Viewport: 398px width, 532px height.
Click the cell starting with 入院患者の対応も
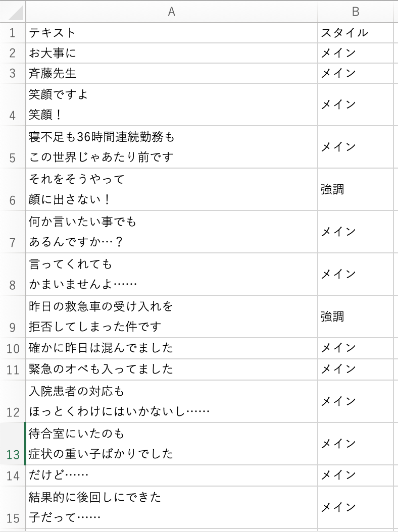point(171,401)
